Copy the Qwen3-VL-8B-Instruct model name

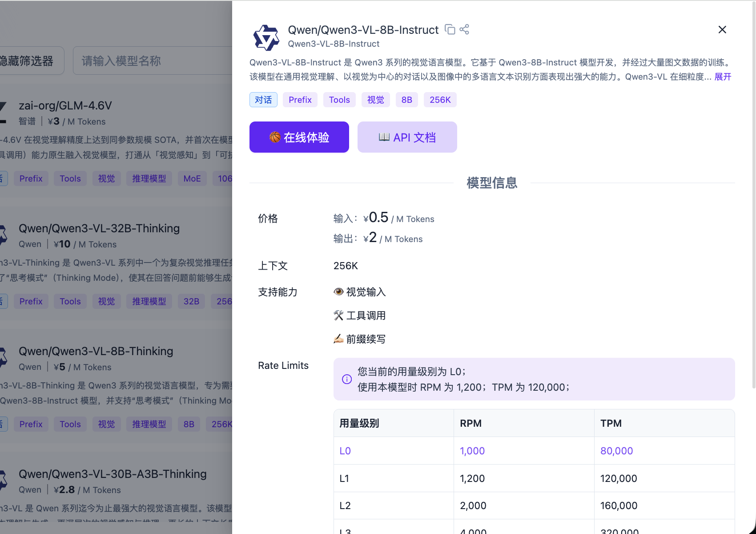pos(450,29)
